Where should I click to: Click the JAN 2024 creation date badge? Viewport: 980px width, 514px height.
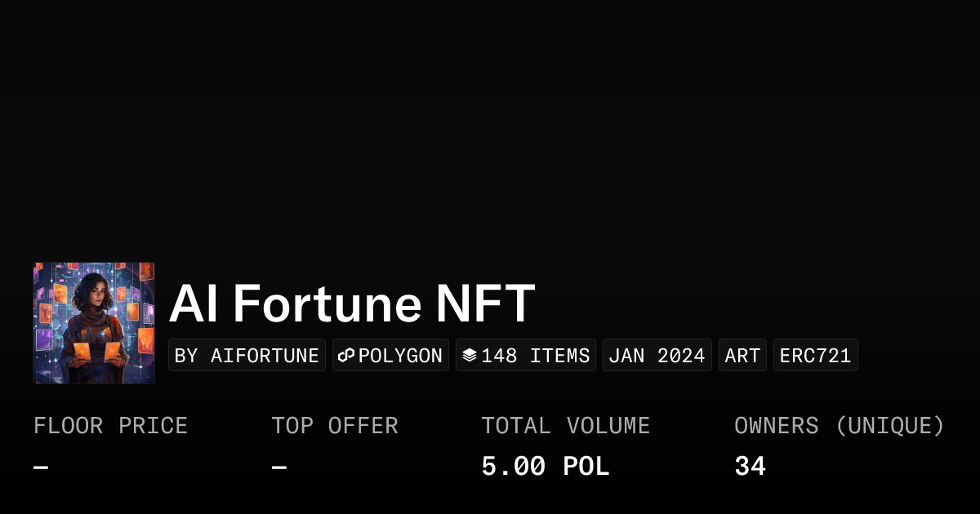click(x=657, y=356)
